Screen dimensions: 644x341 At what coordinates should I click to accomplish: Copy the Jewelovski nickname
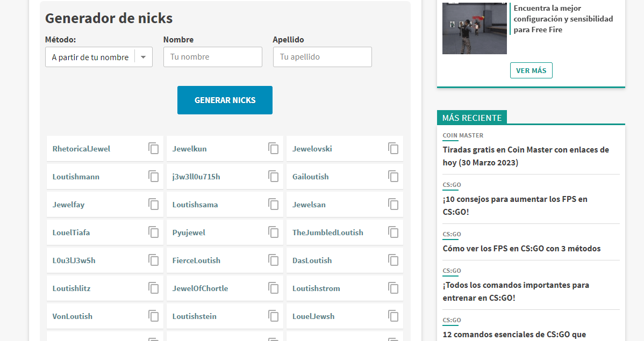(393, 149)
